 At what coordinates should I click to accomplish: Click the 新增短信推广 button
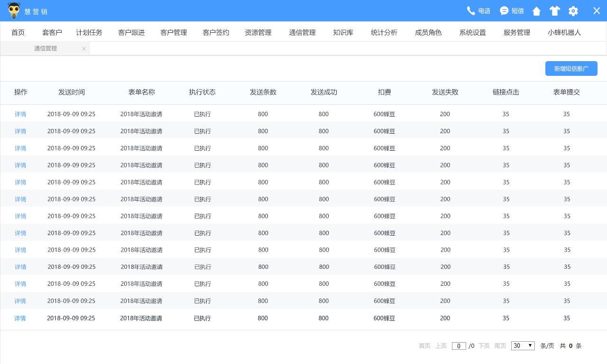tap(571, 68)
